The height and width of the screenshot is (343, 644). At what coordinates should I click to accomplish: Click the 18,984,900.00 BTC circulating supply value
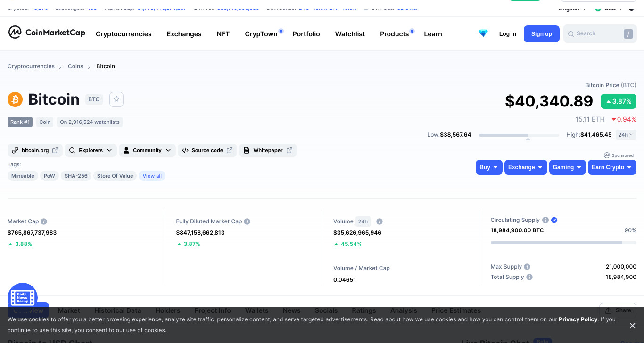point(517,230)
